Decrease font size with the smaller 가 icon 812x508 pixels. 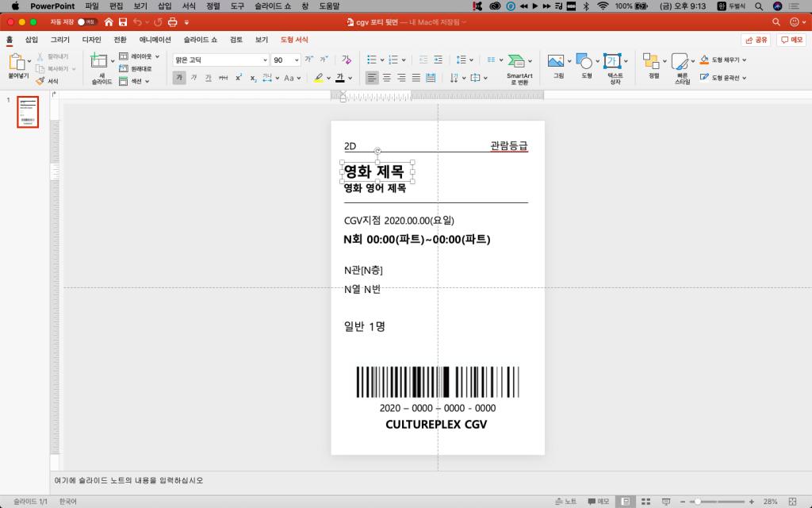coord(324,60)
